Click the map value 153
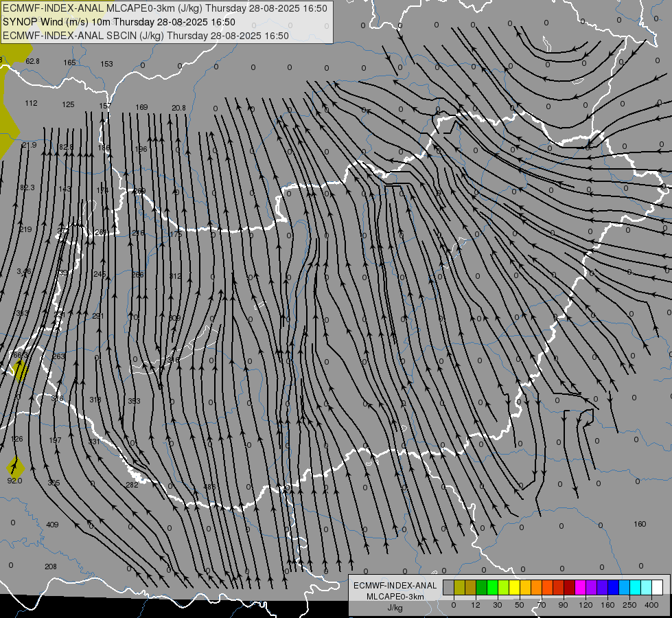 [x=106, y=64]
